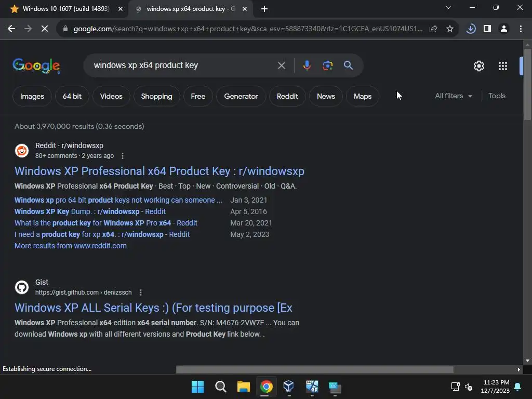Open File Explorer from taskbar
The width and height of the screenshot is (532, 399).
pyautogui.click(x=243, y=387)
